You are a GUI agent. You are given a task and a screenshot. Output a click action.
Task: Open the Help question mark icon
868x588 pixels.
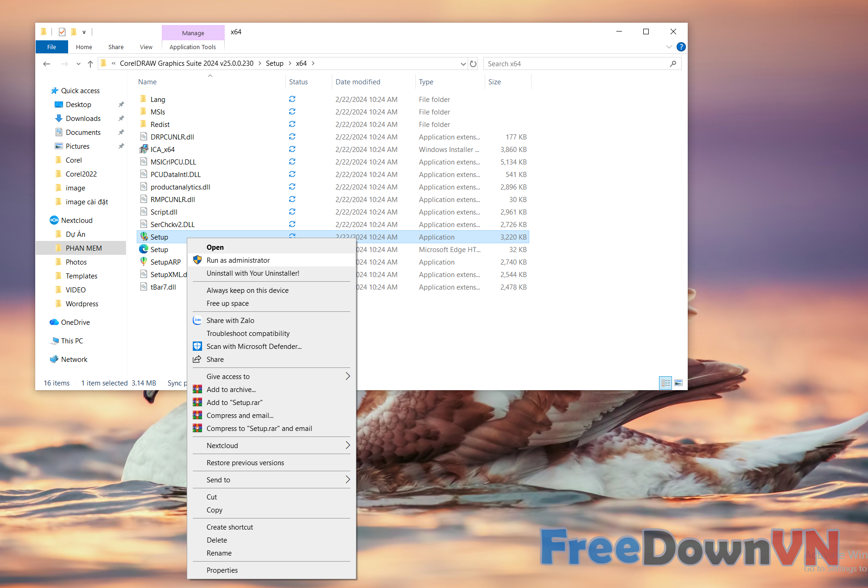coord(681,47)
